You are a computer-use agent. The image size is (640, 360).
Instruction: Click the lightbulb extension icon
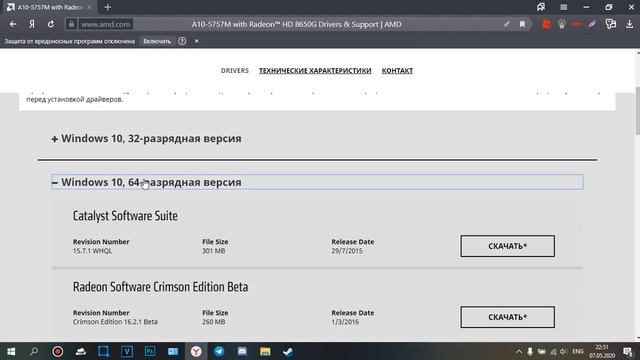click(562, 24)
